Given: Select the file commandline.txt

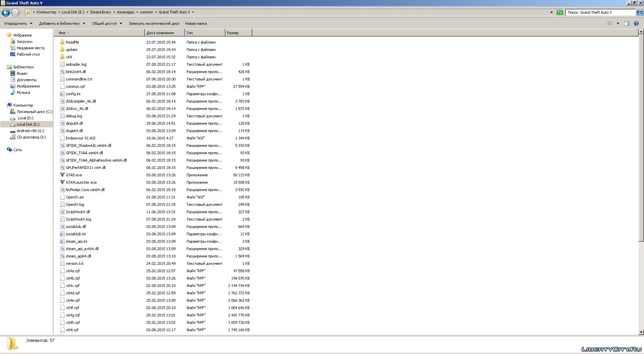Looking at the screenshot, I should tap(79, 79).
